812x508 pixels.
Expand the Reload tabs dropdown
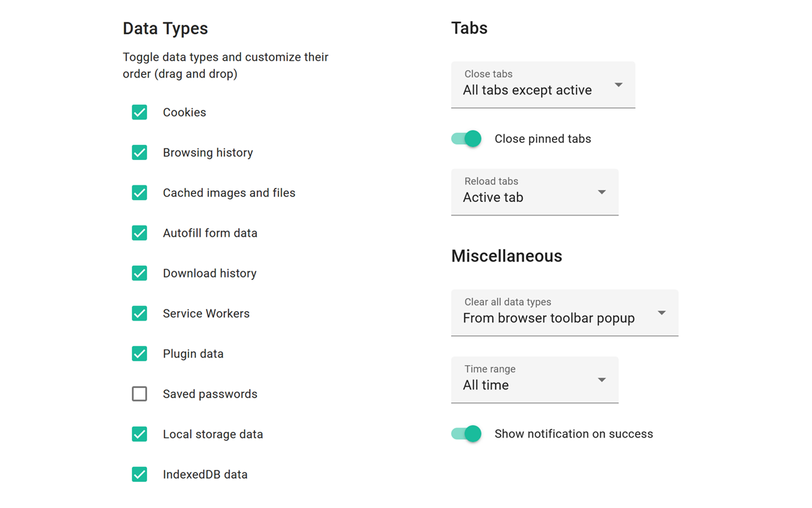click(534, 192)
